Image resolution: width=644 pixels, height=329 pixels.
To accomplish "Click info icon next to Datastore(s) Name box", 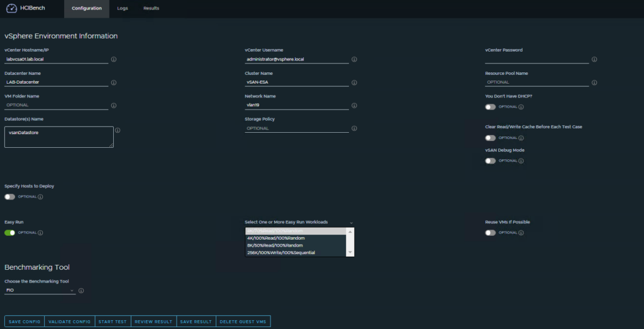I will pyautogui.click(x=118, y=130).
